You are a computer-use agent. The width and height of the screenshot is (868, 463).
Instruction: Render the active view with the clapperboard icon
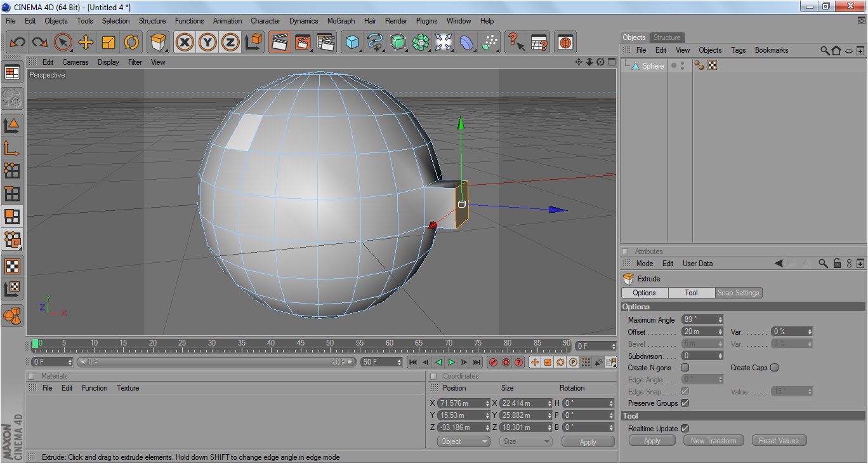pos(279,43)
